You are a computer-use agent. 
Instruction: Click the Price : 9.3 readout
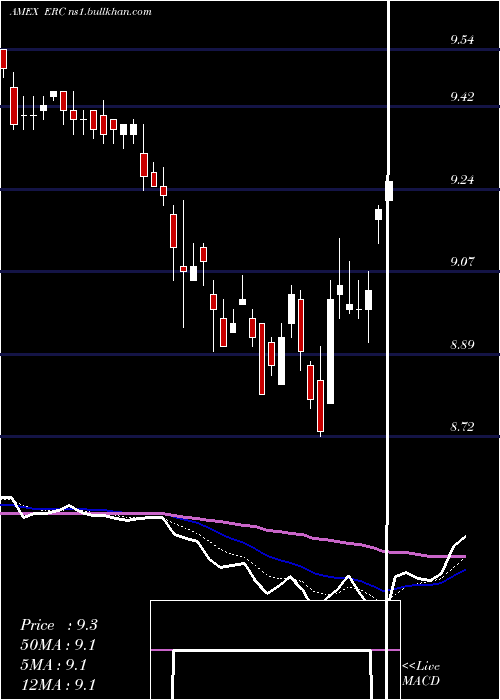58,625
